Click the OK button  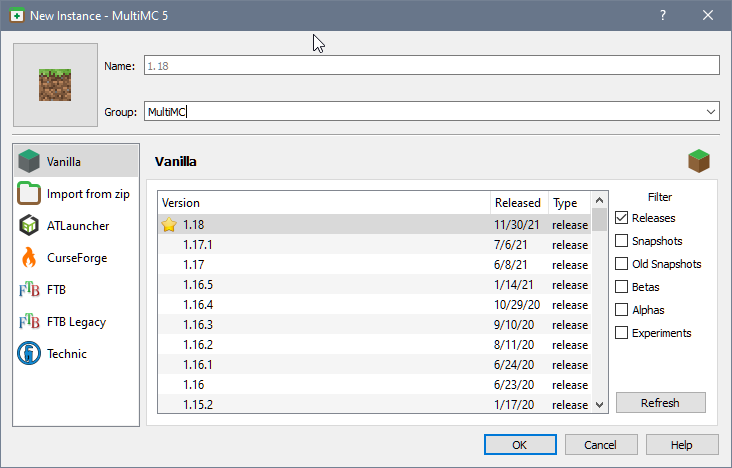point(520,445)
